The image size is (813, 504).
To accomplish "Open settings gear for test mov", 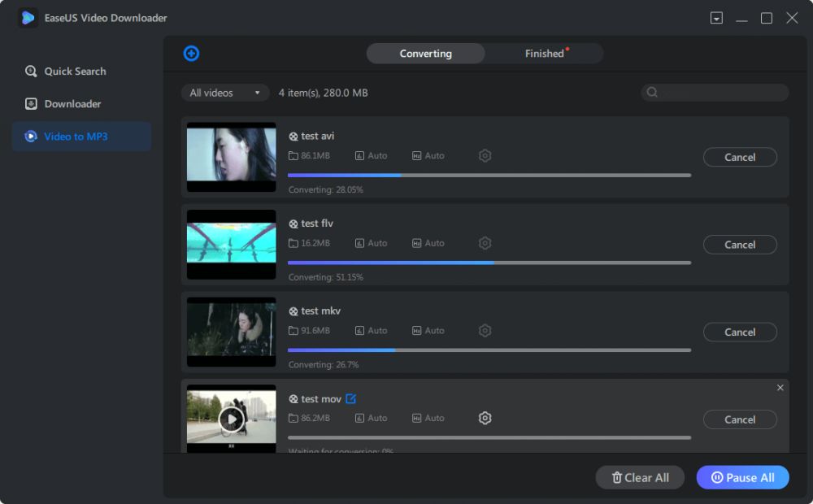I will pos(485,418).
